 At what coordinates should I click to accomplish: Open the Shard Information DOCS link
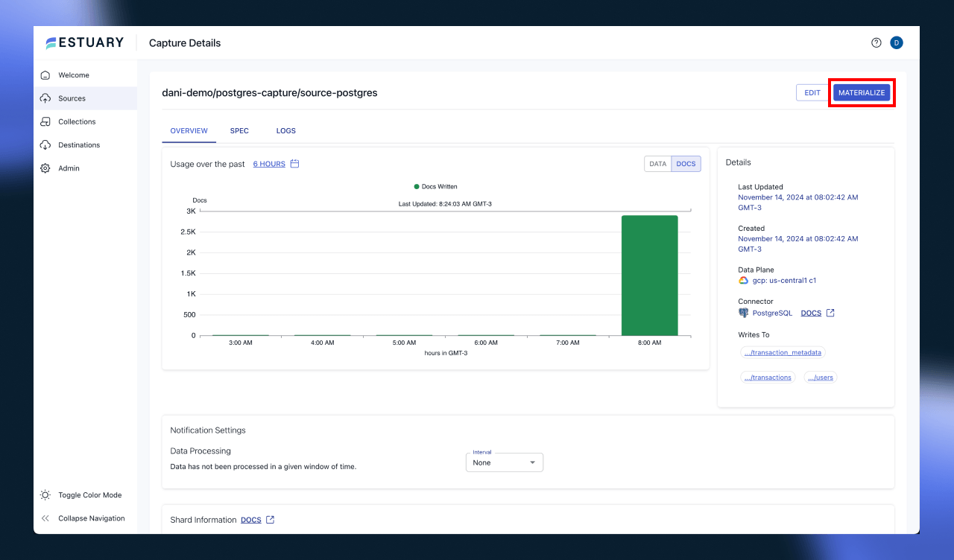251,520
